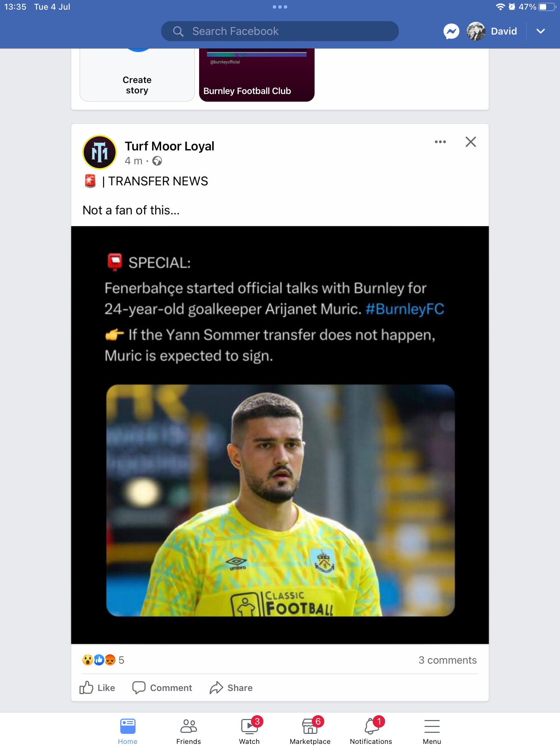
Task: Open the post's three-dot options menu
Action: [440, 142]
